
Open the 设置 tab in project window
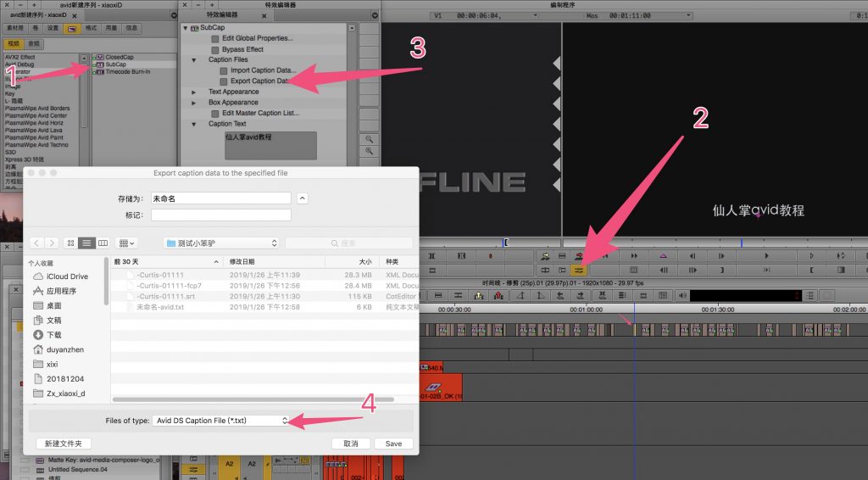(x=53, y=28)
